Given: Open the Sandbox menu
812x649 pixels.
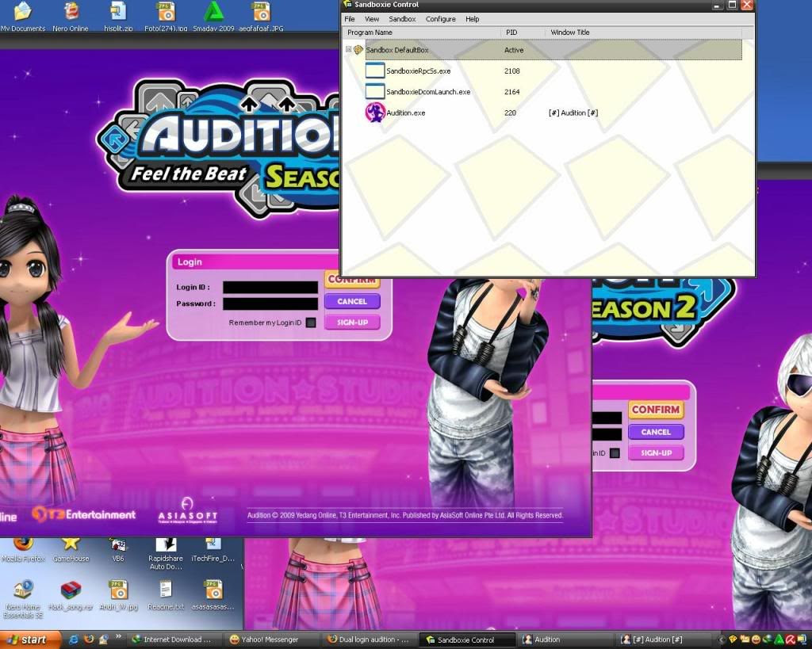Looking at the screenshot, I should click(x=402, y=19).
